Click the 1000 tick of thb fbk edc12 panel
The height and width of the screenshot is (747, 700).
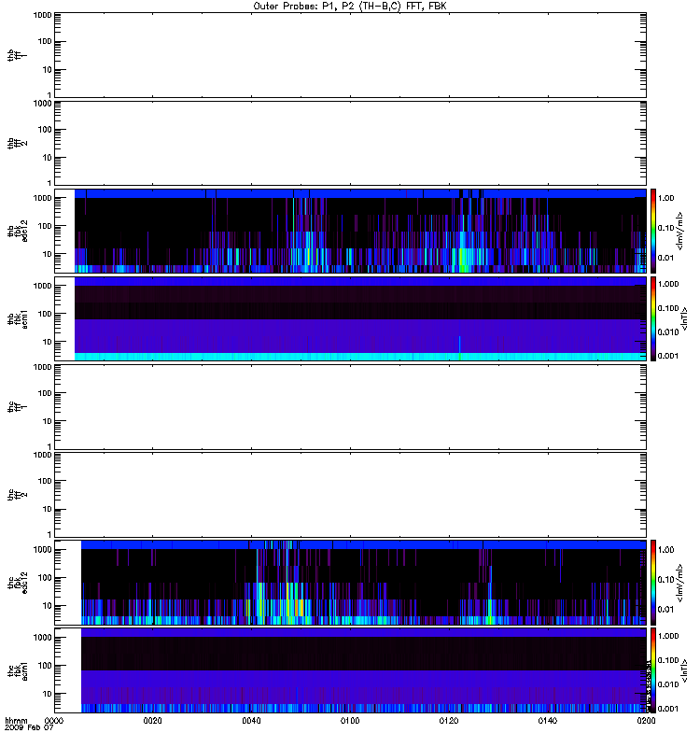(x=42, y=198)
